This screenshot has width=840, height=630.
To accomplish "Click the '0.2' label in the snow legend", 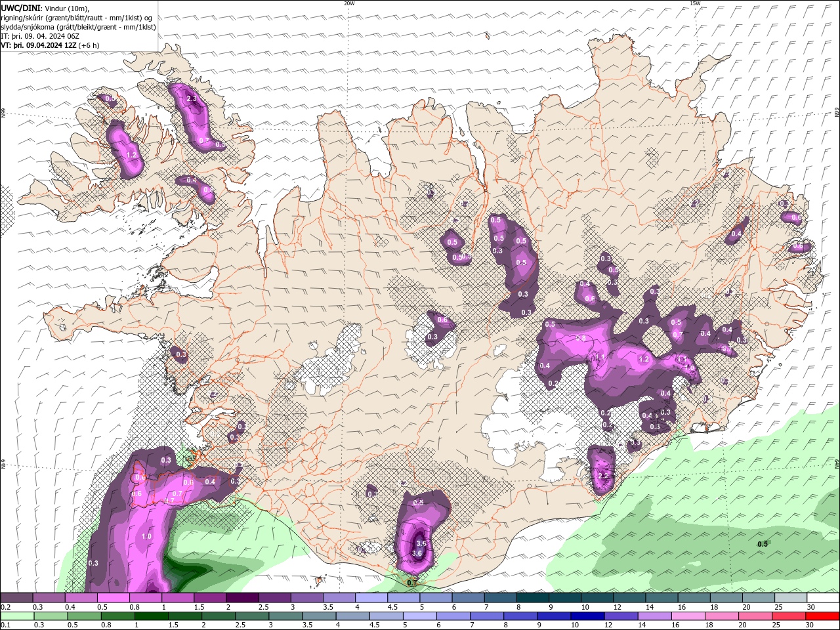I will coord(5,607).
